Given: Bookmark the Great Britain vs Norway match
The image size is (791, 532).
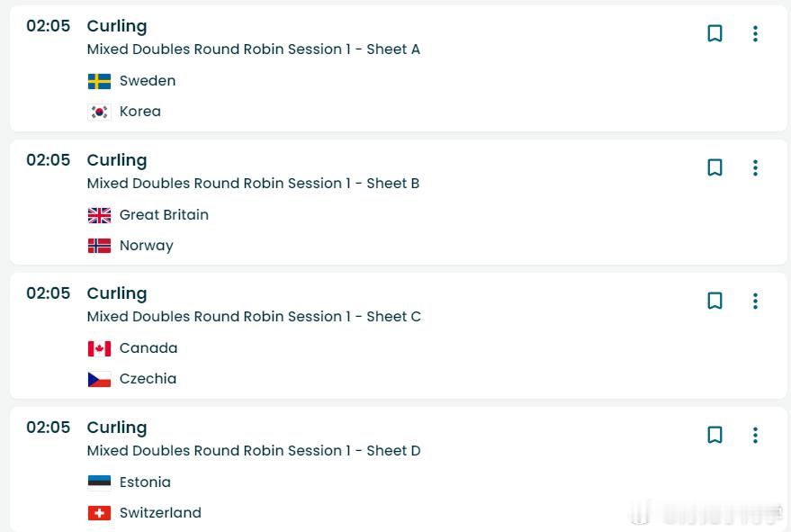Looking at the screenshot, I should 715,167.
